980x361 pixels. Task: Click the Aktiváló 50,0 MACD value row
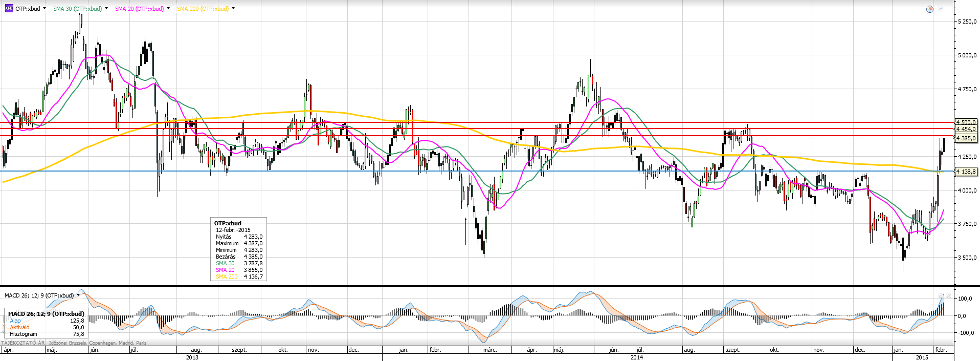point(47,327)
